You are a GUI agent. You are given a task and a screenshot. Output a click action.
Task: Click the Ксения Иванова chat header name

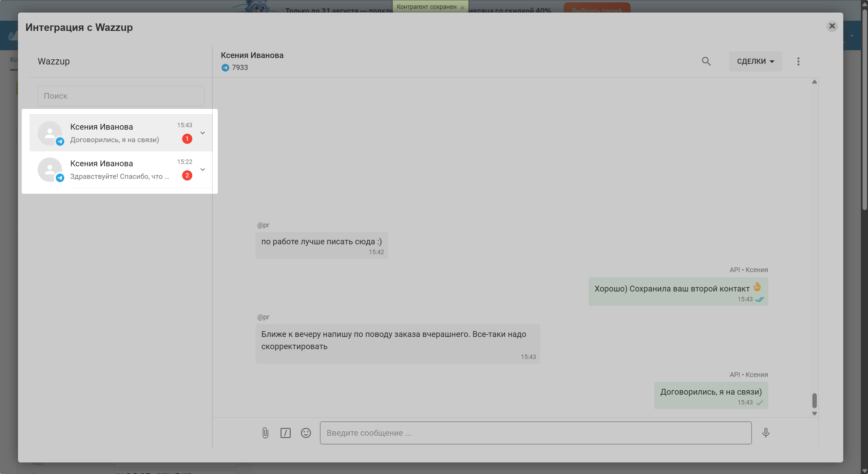[252, 55]
